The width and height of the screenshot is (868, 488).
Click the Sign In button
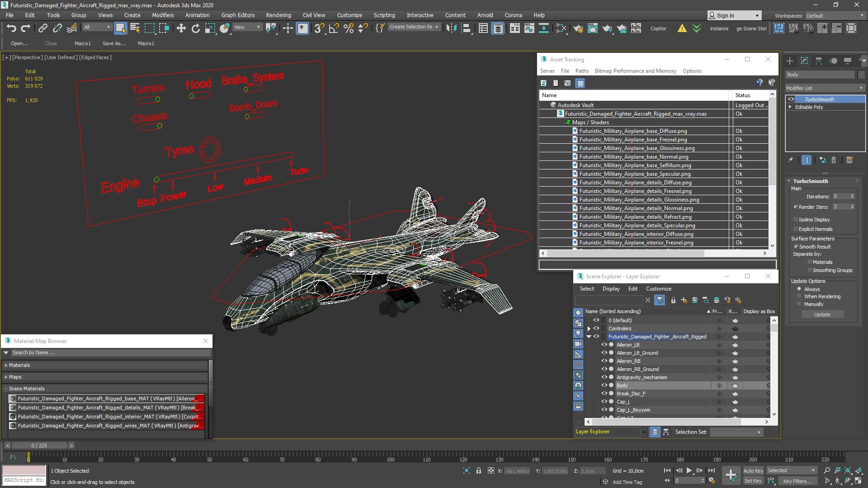[735, 15]
